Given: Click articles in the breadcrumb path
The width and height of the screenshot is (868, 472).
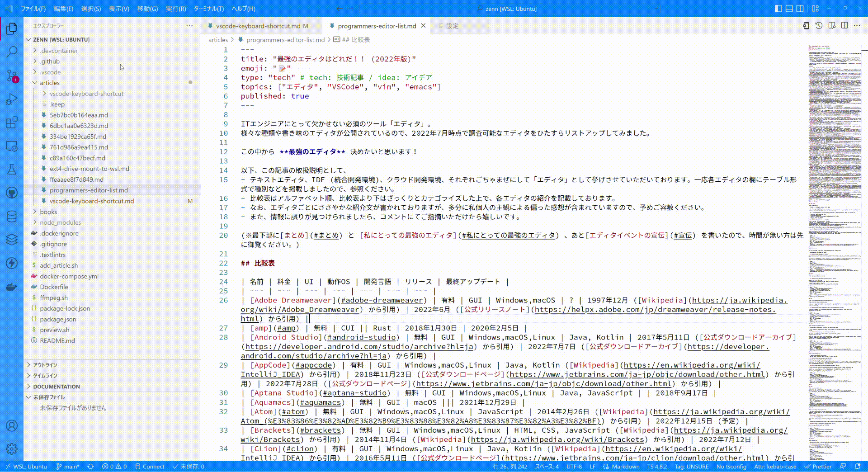Looking at the screenshot, I should (x=218, y=40).
